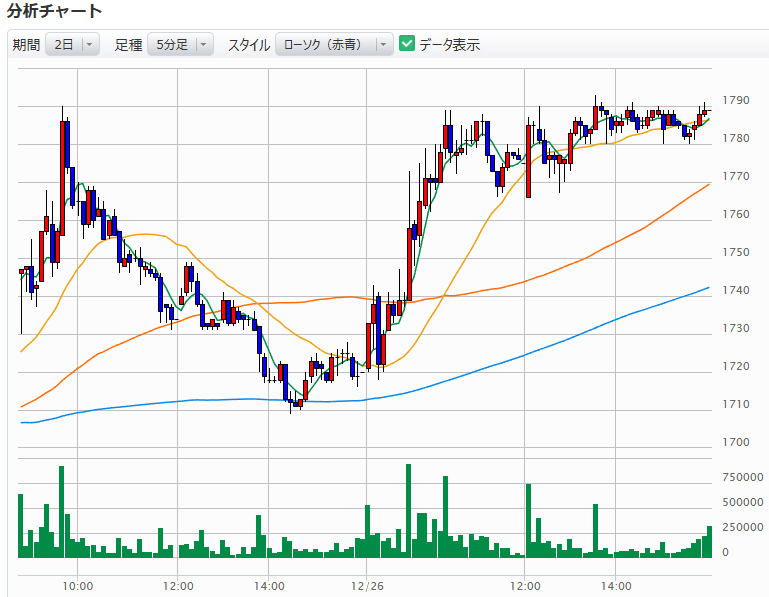Click the 1740 price axis label

pyautogui.click(x=737, y=290)
